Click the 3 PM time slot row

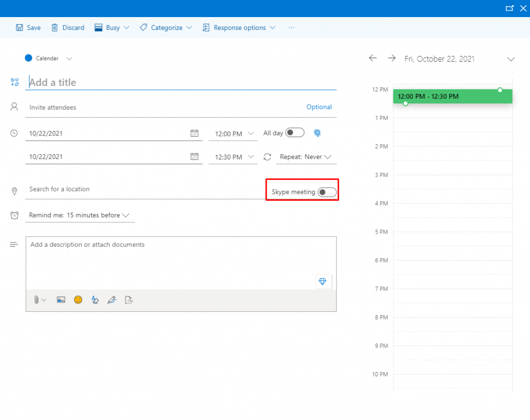pos(452,189)
